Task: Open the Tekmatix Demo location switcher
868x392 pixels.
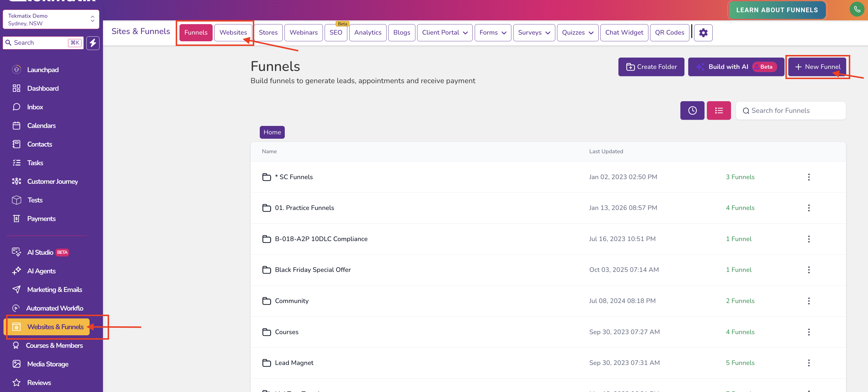Action: pyautogui.click(x=51, y=19)
